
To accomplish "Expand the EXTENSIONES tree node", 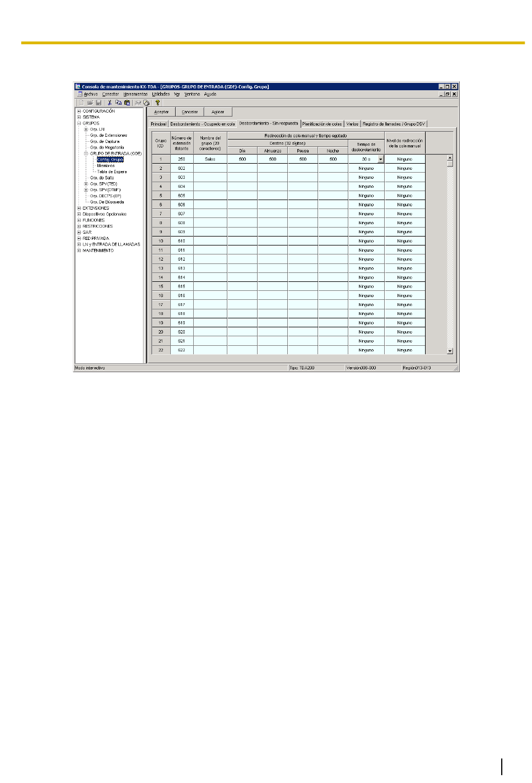I will pyautogui.click(x=79, y=208).
